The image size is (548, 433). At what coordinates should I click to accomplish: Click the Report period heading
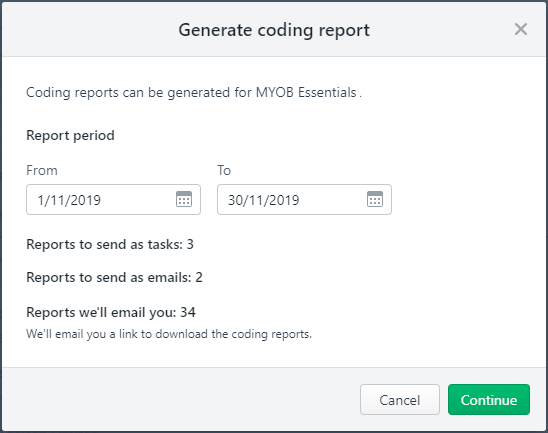click(x=70, y=136)
